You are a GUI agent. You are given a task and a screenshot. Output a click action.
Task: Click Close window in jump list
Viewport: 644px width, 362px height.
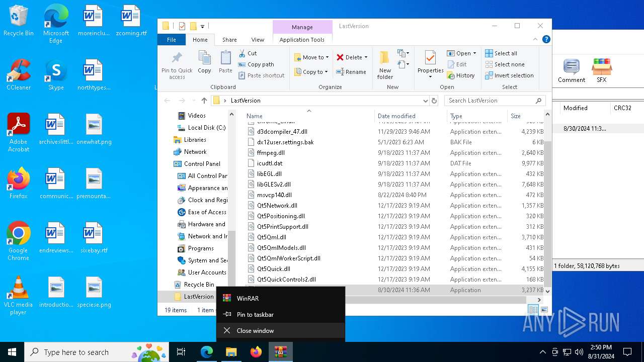point(281,330)
